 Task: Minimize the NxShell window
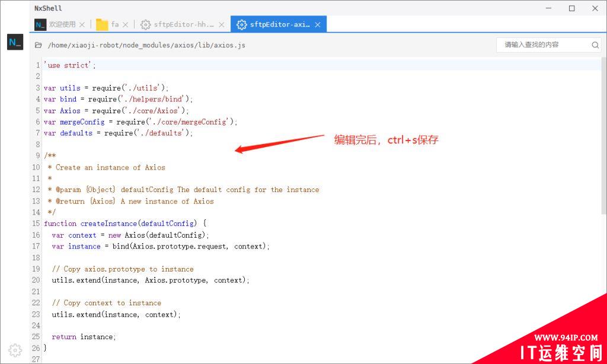coord(548,8)
